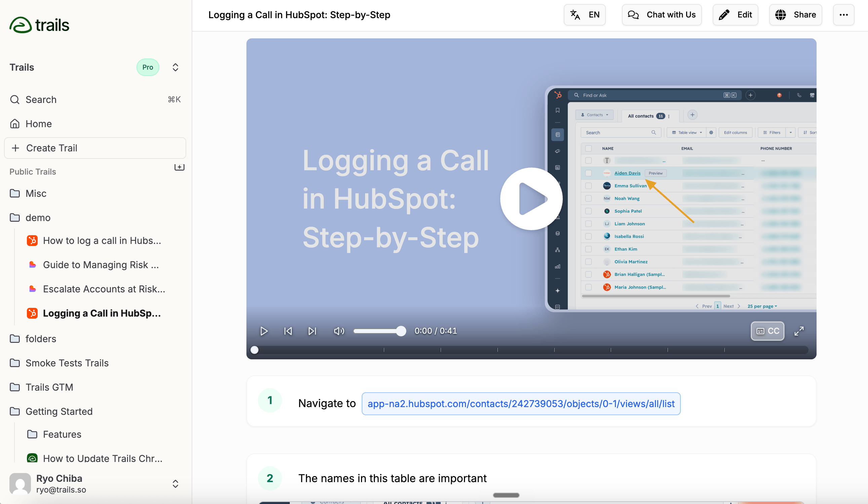This screenshot has width=868, height=504.
Task: Click HubSpot icon beside Logging a Call trail
Action: coord(32,313)
